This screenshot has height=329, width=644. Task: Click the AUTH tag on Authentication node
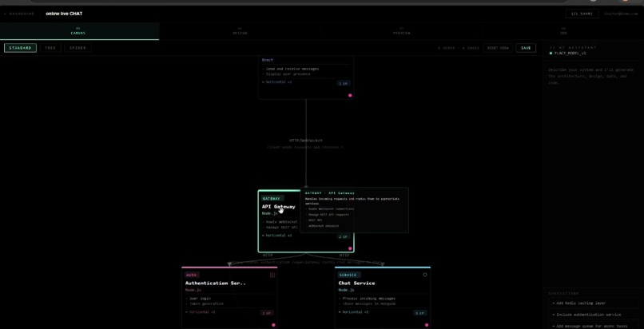pos(192,275)
